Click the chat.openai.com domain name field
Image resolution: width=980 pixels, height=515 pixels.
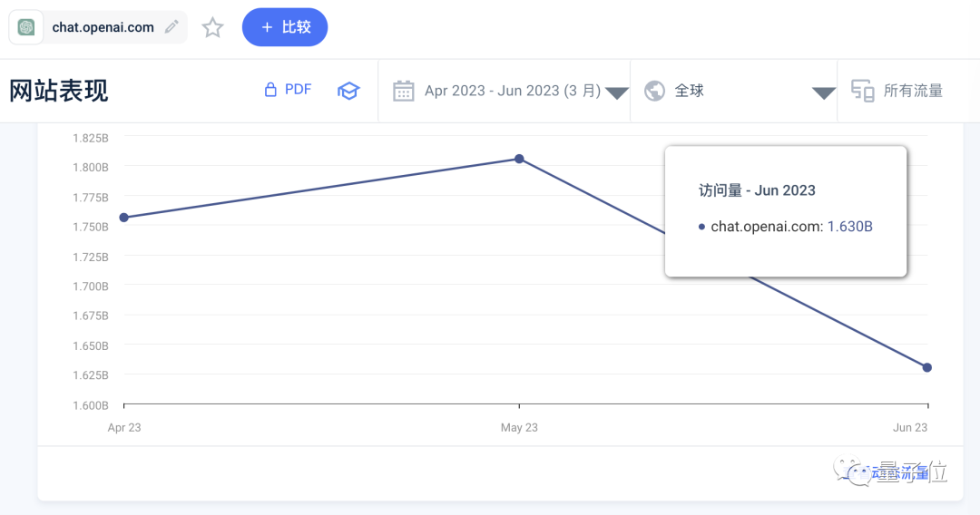pos(103,27)
